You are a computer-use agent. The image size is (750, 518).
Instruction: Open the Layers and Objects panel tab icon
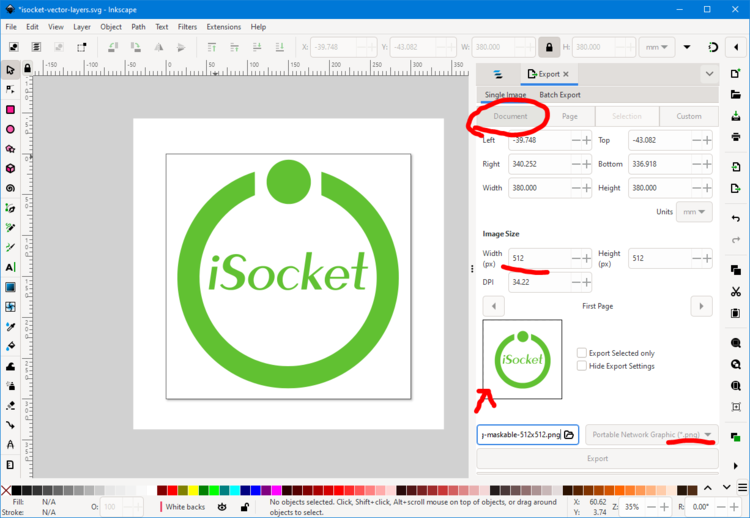click(x=498, y=74)
